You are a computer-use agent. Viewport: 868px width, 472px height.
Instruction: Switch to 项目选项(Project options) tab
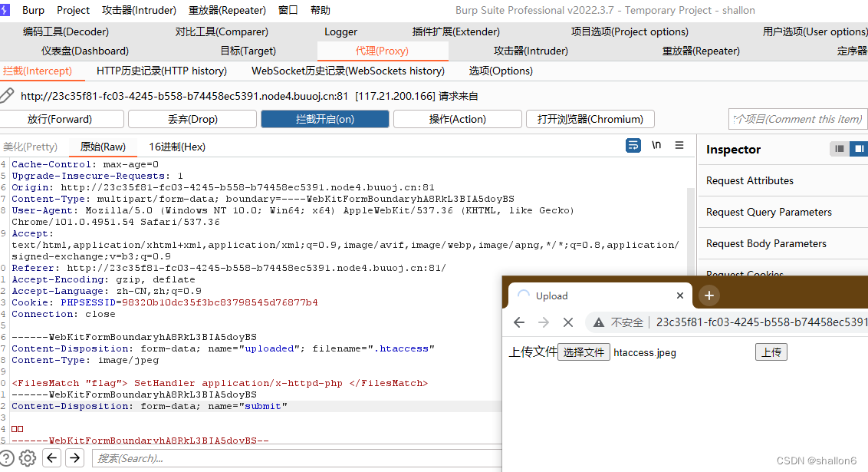630,31
